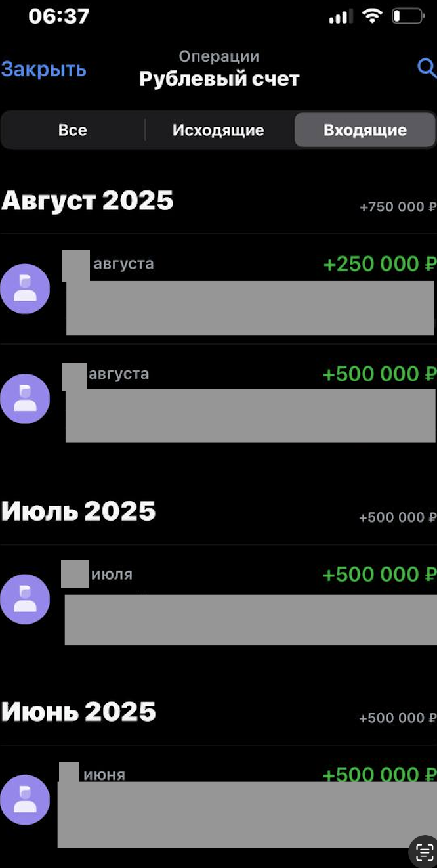Tap the Рублевый счет title
Viewport: 437px width, 868px height.
coord(219,79)
